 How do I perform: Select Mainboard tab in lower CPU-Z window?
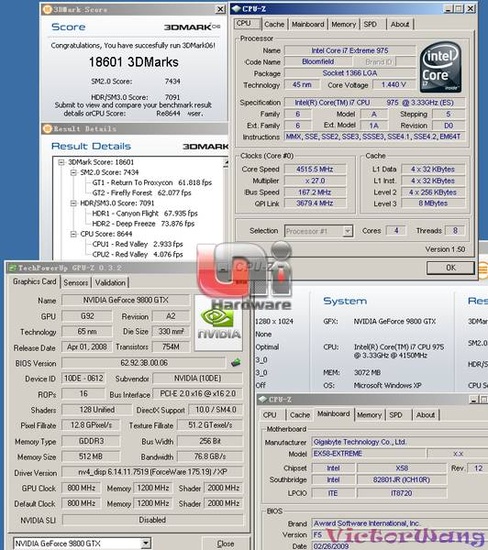pos(333,414)
